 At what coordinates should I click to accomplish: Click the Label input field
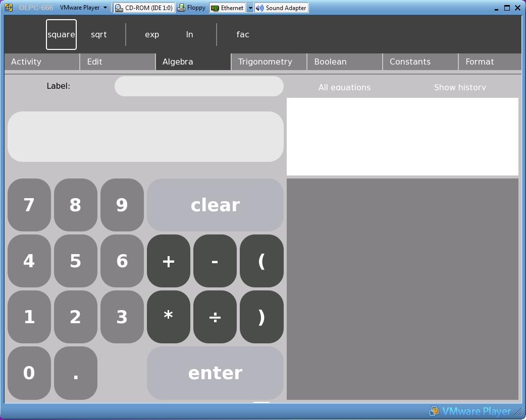pyautogui.click(x=199, y=86)
